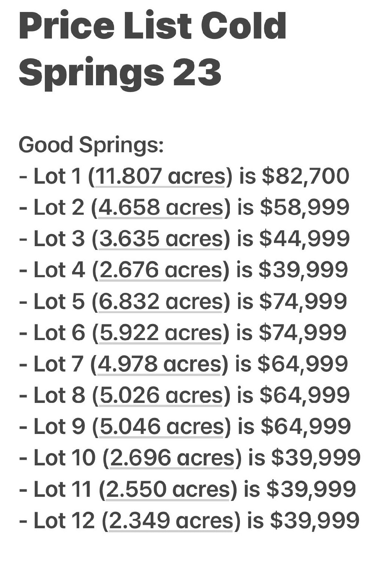Viewport: 392px width, 569px height.
Task: Tap the title Price List Cold Springs 23
Action: (x=152, y=49)
